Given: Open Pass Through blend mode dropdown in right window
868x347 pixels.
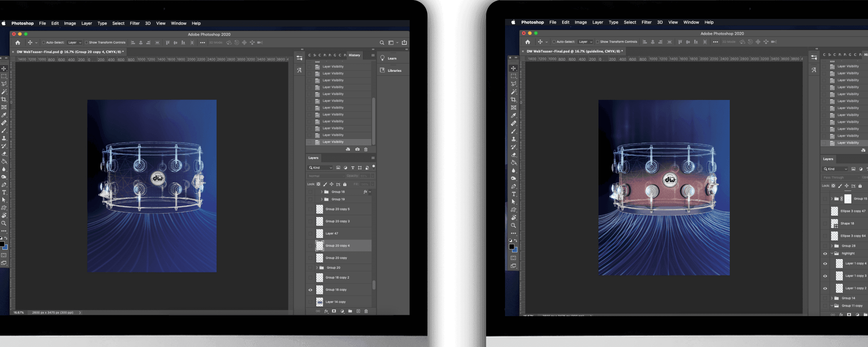Looking at the screenshot, I should pyautogui.click(x=841, y=178).
